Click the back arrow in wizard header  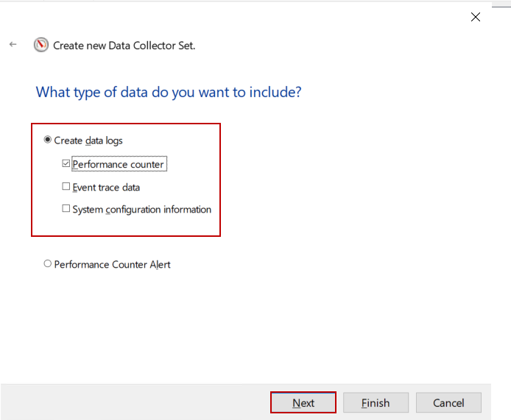pos(13,45)
